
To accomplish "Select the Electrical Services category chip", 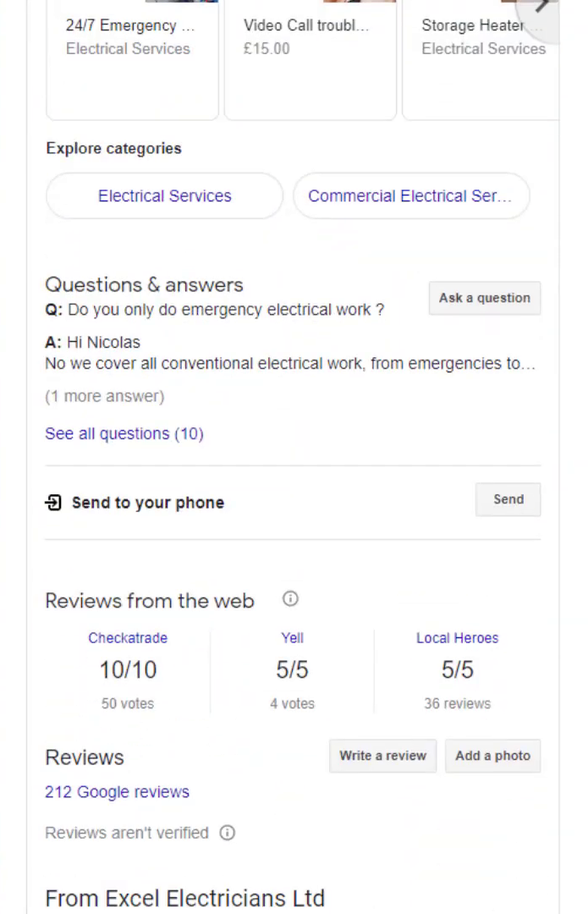I will [164, 195].
